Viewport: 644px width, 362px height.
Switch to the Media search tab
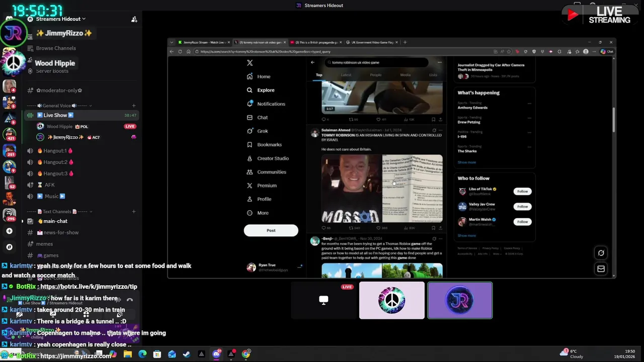[405, 75]
